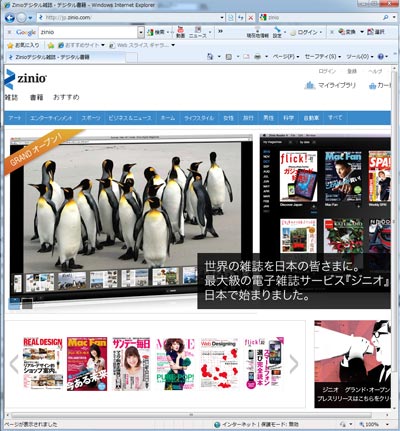Click the 変換 conversion toolbar icon
This screenshot has width=400, height=431.
pyautogui.click(x=347, y=32)
